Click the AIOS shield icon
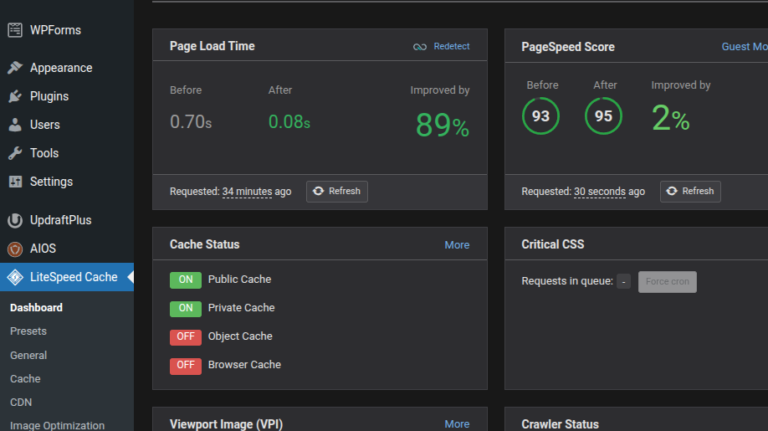Viewport: 768px width, 431px height. (x=15, y=249)
